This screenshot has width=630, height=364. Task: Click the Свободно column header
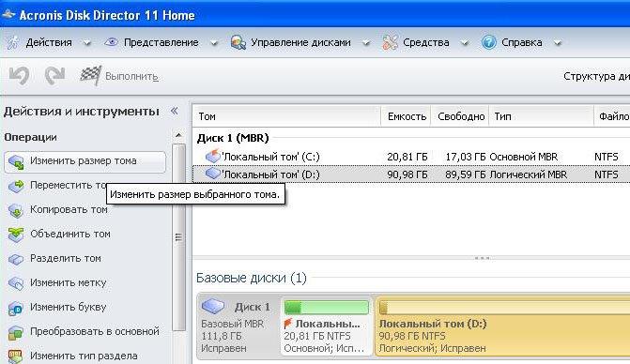pos(460,116)
